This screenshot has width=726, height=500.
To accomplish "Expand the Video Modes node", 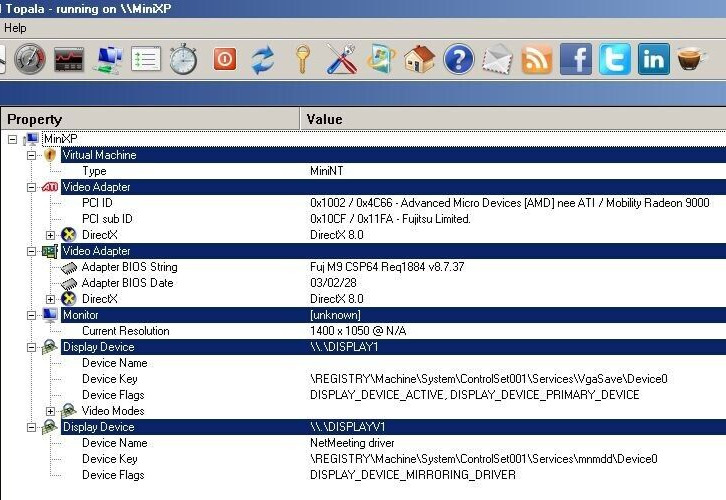I will tap(50, 411).
